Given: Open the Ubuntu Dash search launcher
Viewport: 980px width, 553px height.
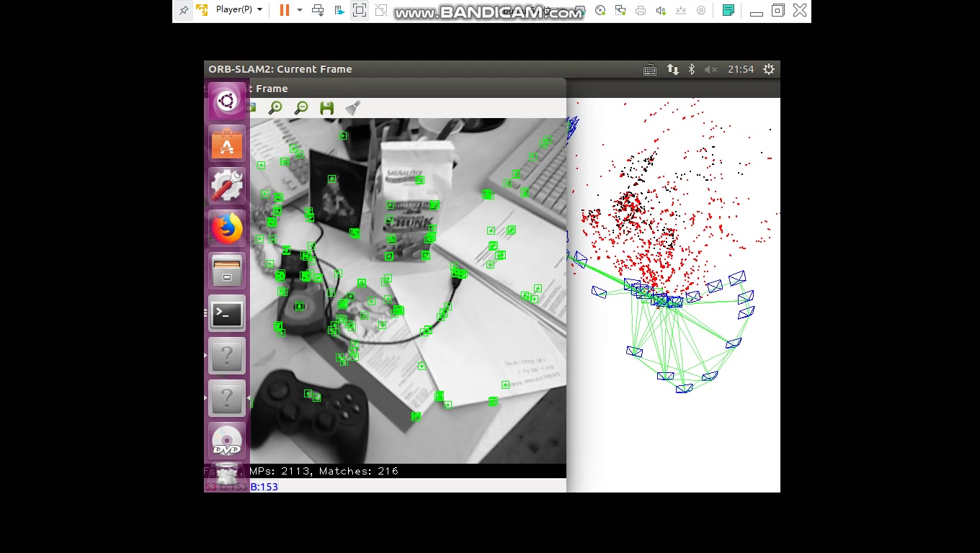Looking at the screenshot, I should point(227,101).
